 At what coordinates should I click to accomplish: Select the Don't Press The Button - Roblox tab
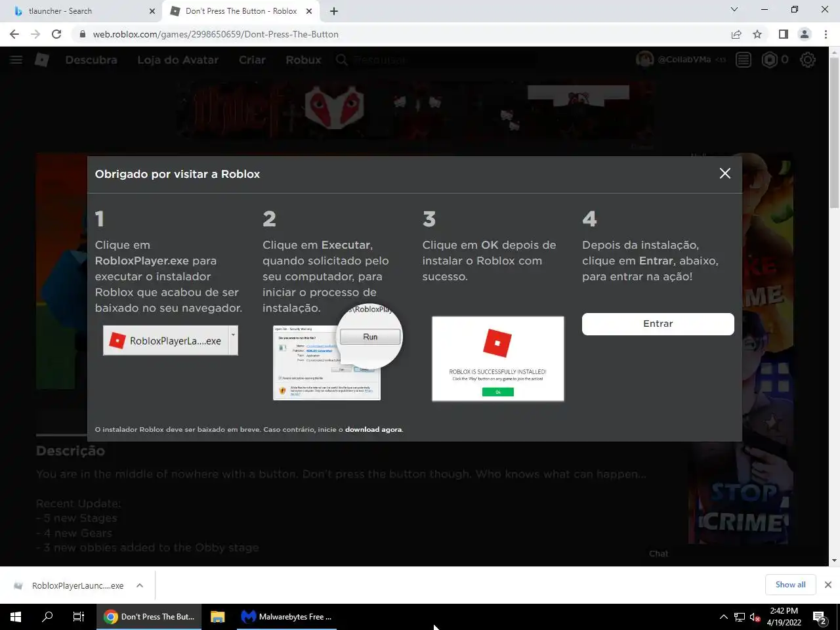click(x=241, y=11)
